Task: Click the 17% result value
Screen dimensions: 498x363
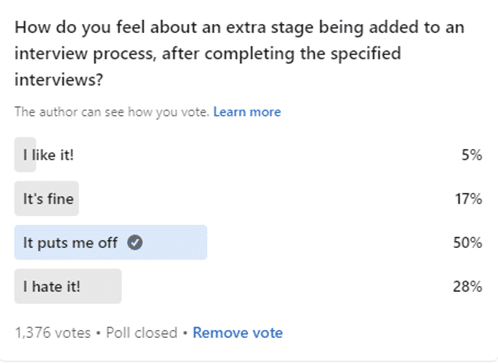Action: click(x=469, y=199)
